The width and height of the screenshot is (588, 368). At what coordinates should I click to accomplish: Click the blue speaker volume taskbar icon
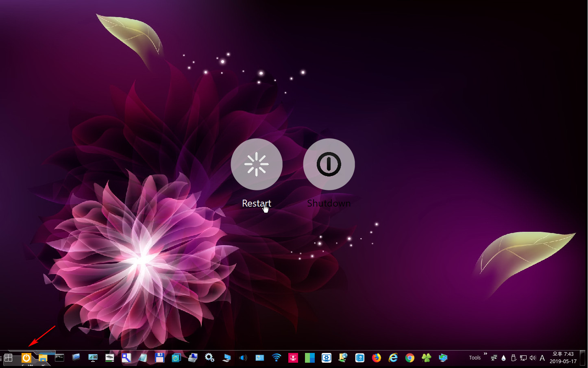tap(243, 358)
